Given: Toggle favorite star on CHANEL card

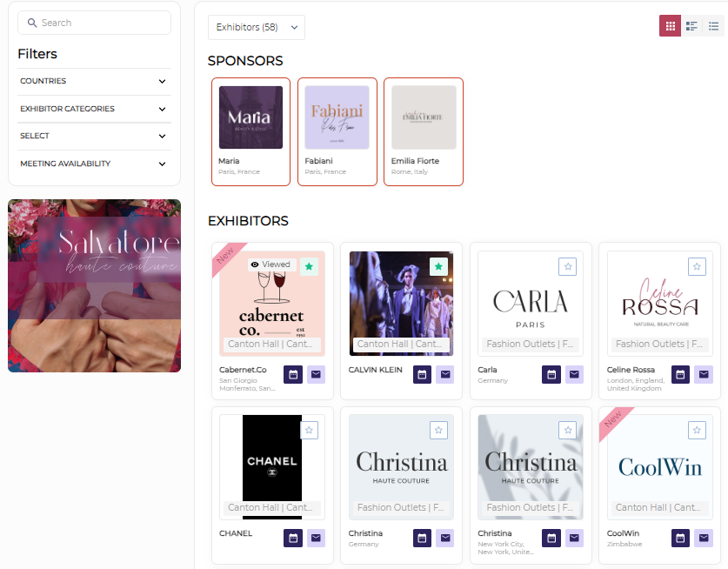Looking at the screenshot, I should coord(310,430).
